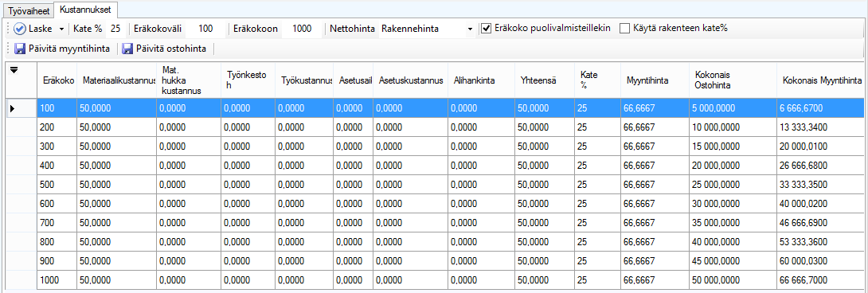Screen dimensions: 868x293
Task: Click the save icon of Päivitä ostohinta
Action: pyautogui.click(x=128, y=49)
